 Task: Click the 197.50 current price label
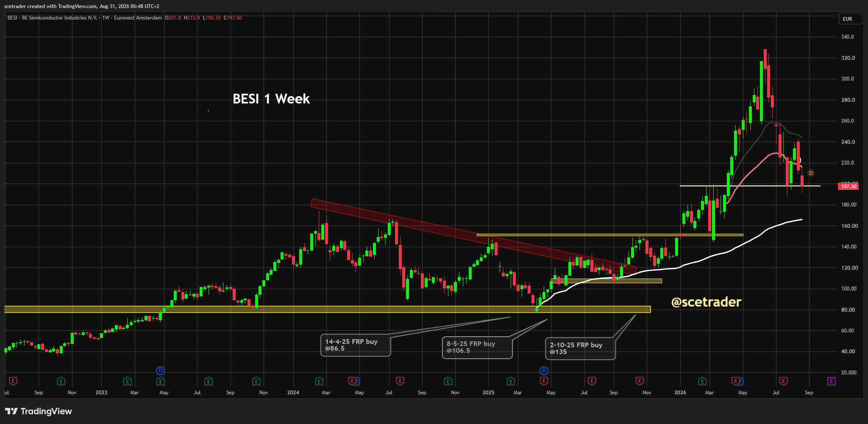[x=849, y=186]
